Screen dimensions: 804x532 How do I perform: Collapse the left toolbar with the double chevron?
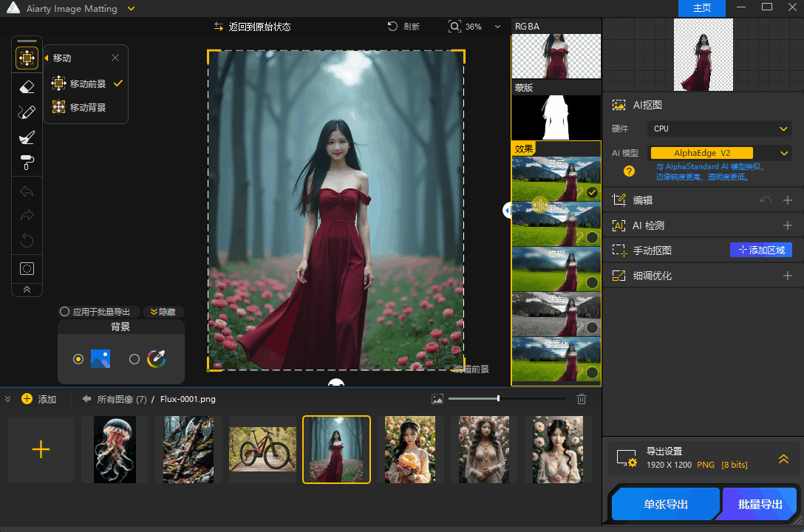27,290
